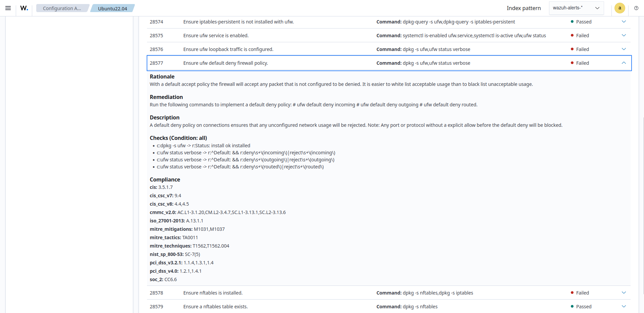Click 'Ensure ufw service is enabled' title

(x=216, y=36)
